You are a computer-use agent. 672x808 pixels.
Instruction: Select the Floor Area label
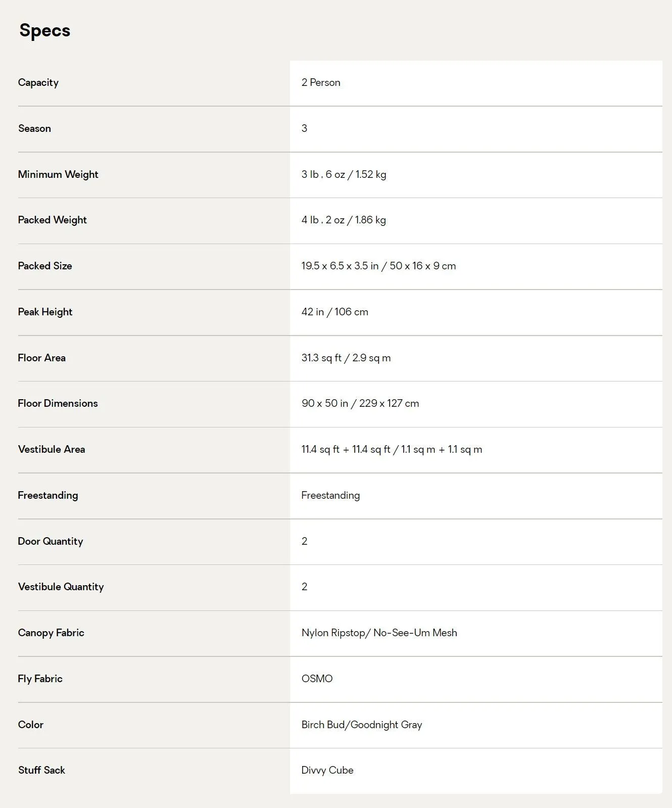[42, 358]
